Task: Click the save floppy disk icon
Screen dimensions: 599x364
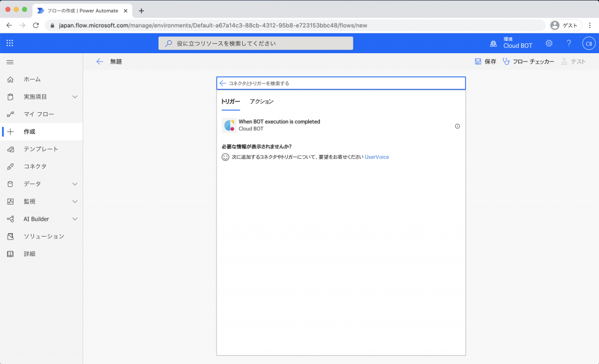Action: (x=478, y=61)
